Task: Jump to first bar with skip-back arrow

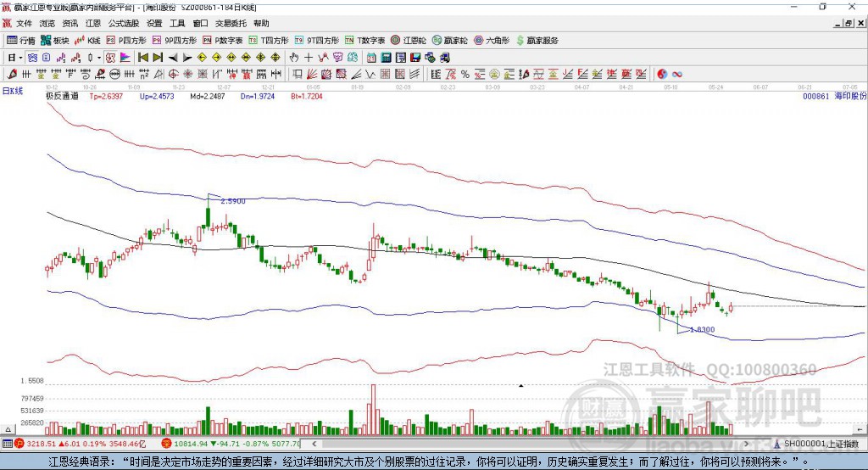Action: 143,58
